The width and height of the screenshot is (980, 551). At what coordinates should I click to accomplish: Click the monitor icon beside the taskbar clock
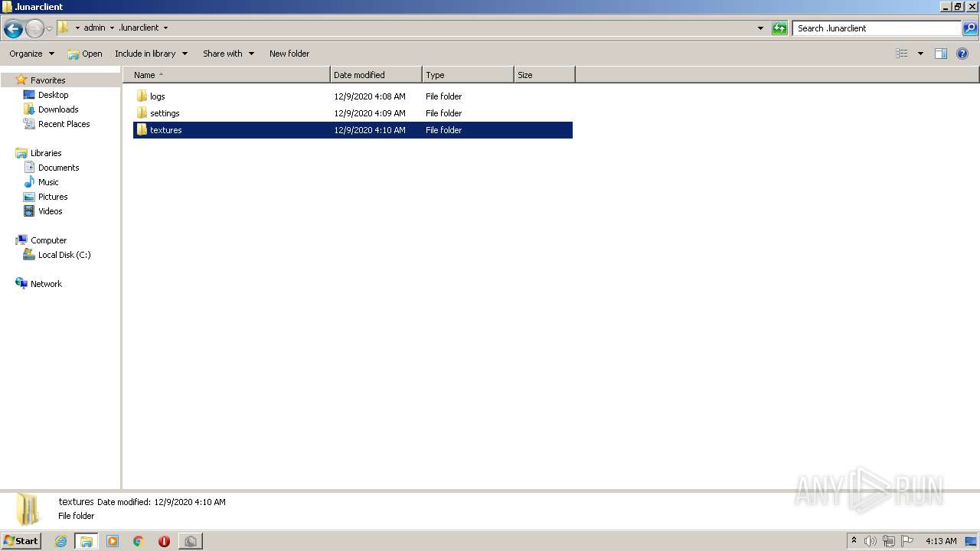point(971,541)
